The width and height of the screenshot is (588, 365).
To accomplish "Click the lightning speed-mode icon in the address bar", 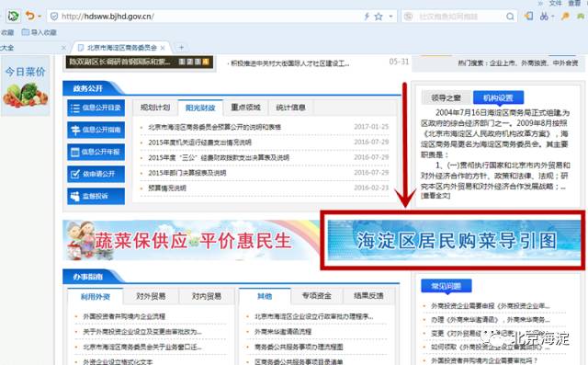I will (367, 17).
